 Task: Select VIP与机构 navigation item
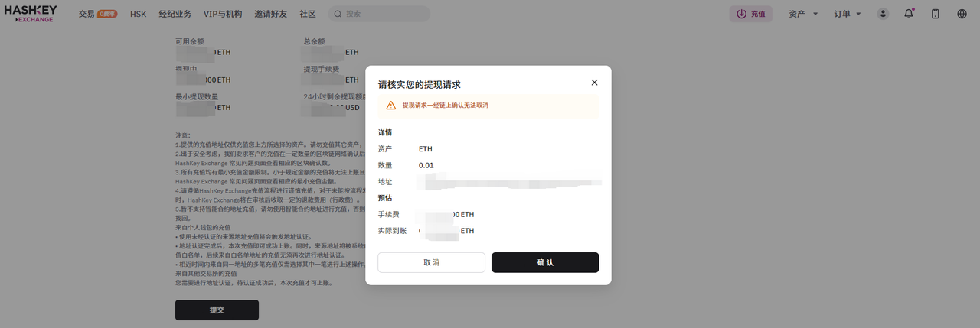tap(224, 14)
